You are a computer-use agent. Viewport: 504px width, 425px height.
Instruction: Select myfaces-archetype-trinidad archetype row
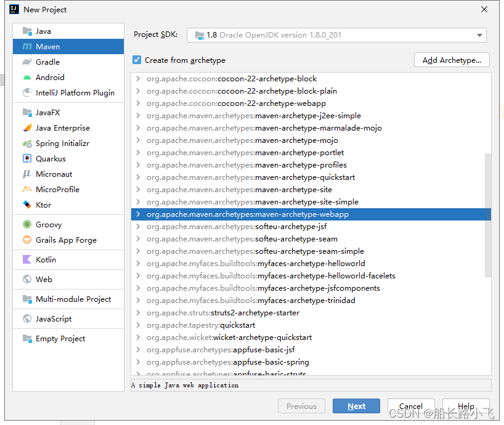tap(311, 301)
